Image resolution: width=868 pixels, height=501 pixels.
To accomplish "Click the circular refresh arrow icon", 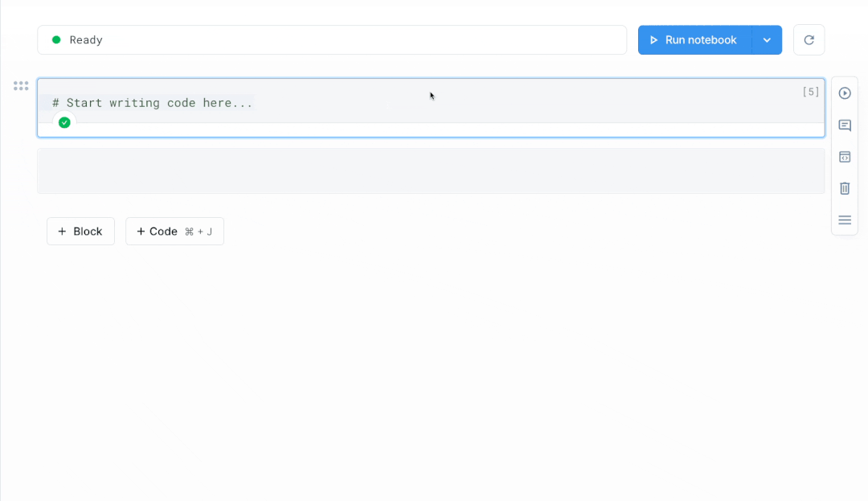I will (809, 40).
